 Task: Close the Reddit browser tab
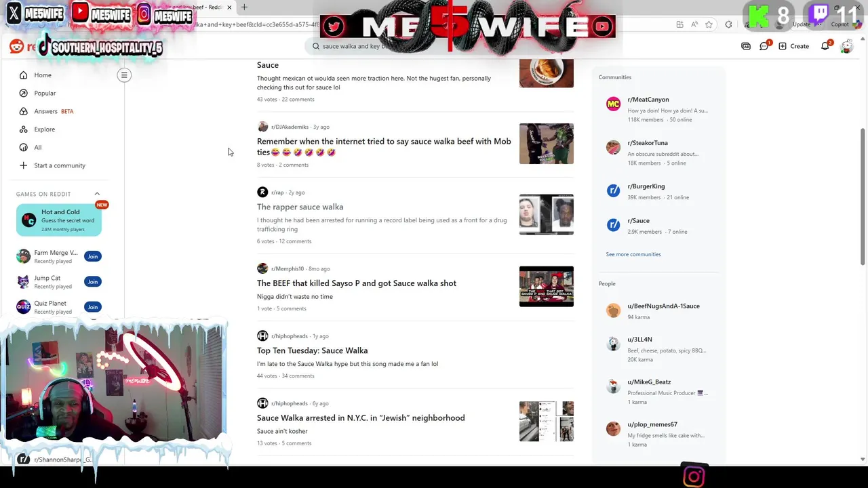[229, 7]
